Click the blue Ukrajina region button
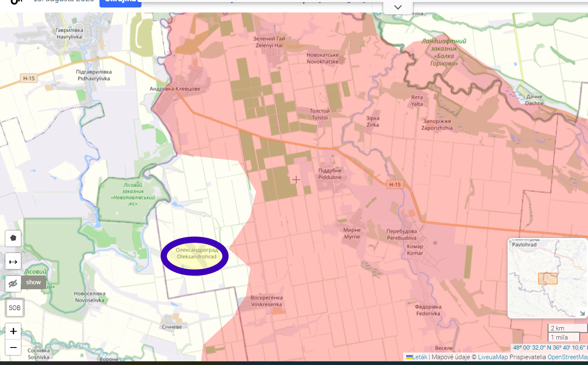The width and height of the screenshot is (588, 365). (120, 2)
